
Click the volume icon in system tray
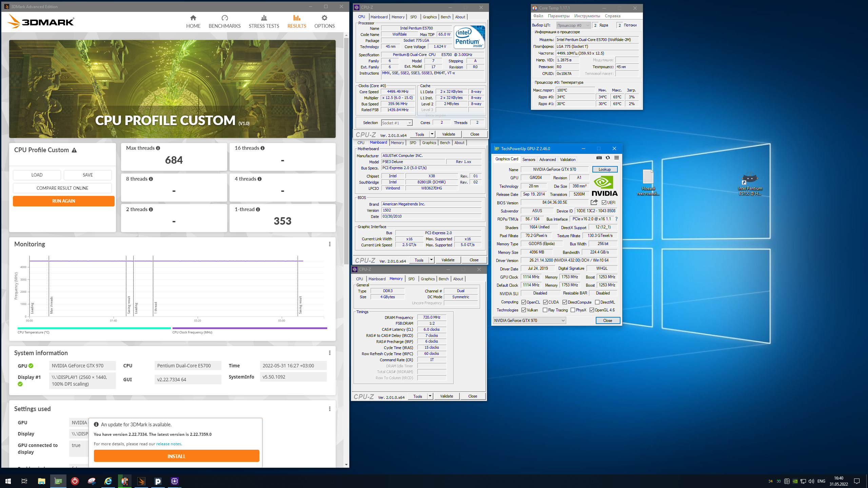point(811,481)
